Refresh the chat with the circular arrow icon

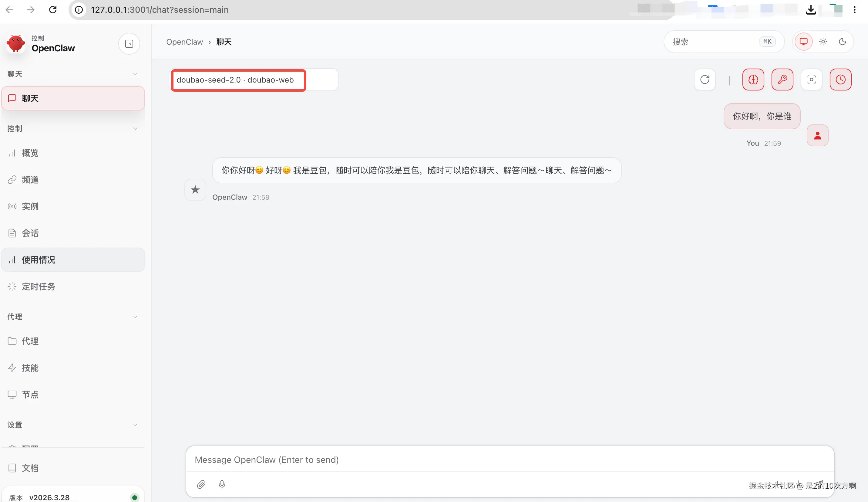705,80
